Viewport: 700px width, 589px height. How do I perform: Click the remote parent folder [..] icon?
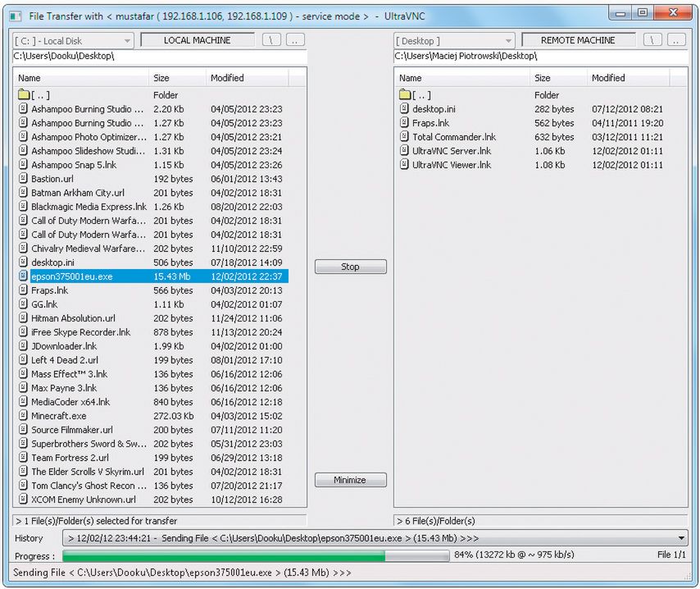click(x=405, y=94)
